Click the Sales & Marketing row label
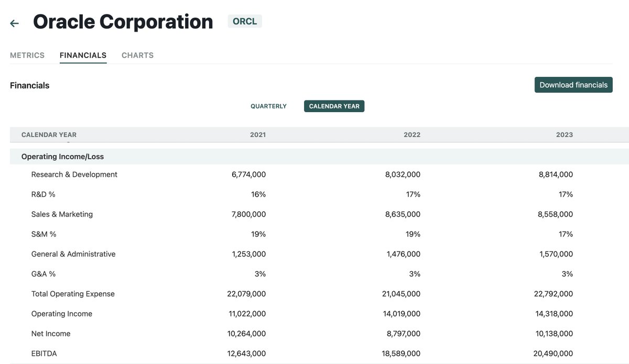629x364 pixels. 62,214
